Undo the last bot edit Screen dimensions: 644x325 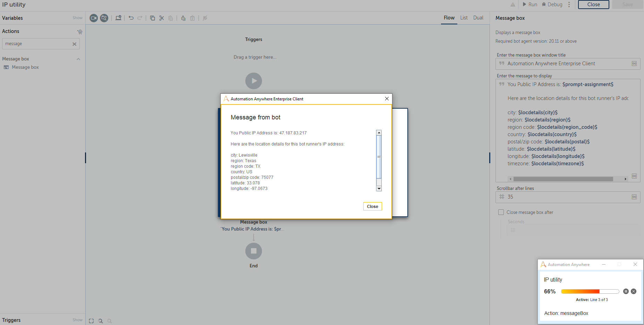pyautogui.click(x=131, y=18)
